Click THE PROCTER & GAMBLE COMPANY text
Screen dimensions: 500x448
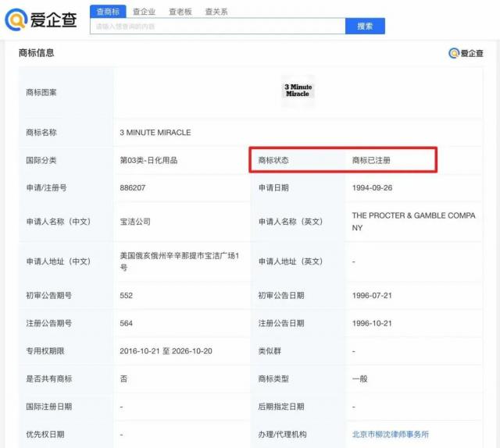coord(413,222)
